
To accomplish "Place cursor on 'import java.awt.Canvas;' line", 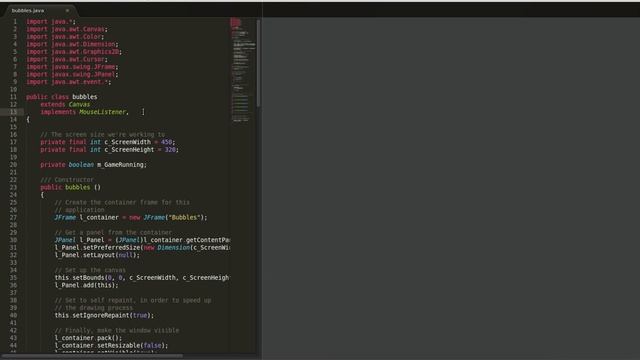I will pos(67,29).
